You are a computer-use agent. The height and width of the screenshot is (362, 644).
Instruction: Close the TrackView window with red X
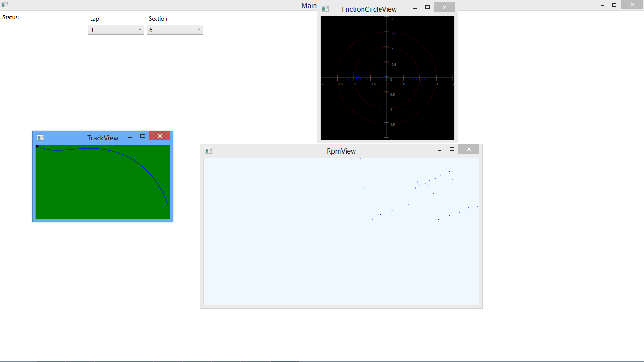pos(159,136)
